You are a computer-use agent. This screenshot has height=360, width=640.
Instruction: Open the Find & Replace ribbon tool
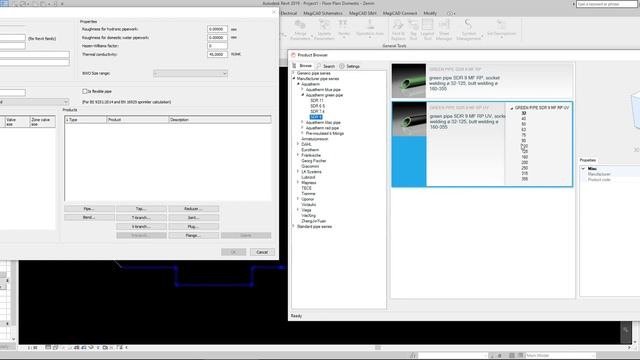(x=398, y=25)
